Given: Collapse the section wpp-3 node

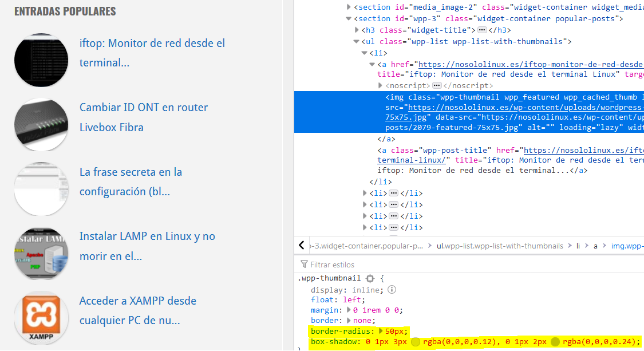Looking at the screenshot, I should [349, 19].
